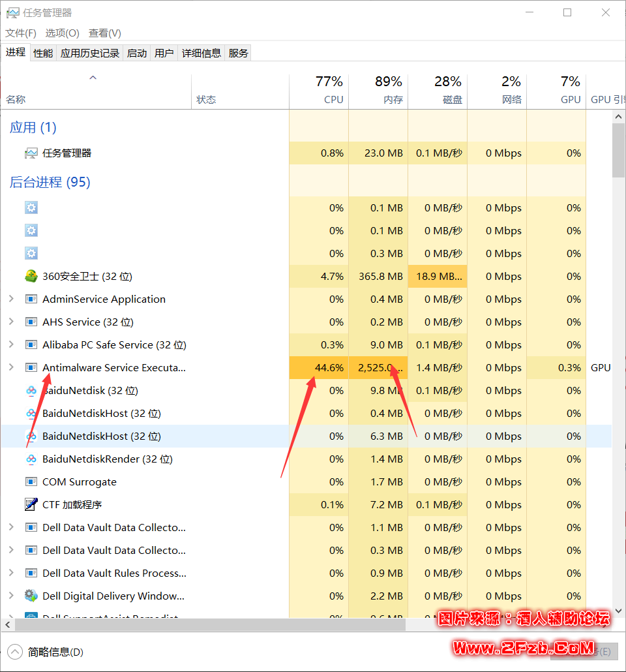Click the Dell Data Vault Rules Processor icon

31,573
